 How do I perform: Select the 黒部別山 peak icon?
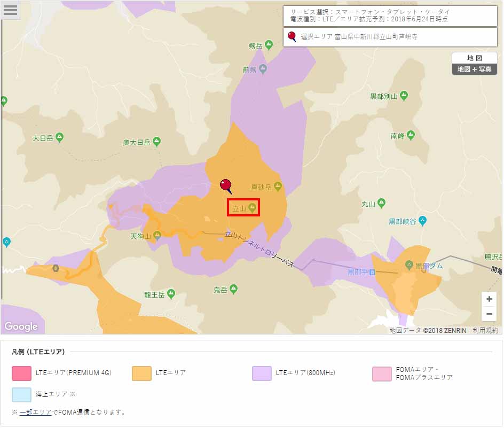point(404,96)
